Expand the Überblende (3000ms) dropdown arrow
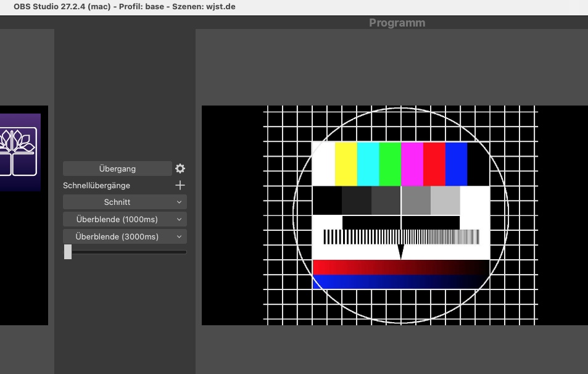Viewport: 588px width, 374px height. 180,237
